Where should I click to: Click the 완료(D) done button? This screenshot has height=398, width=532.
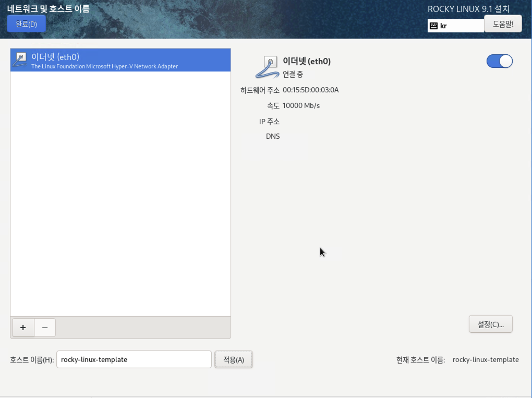point(26,24)
